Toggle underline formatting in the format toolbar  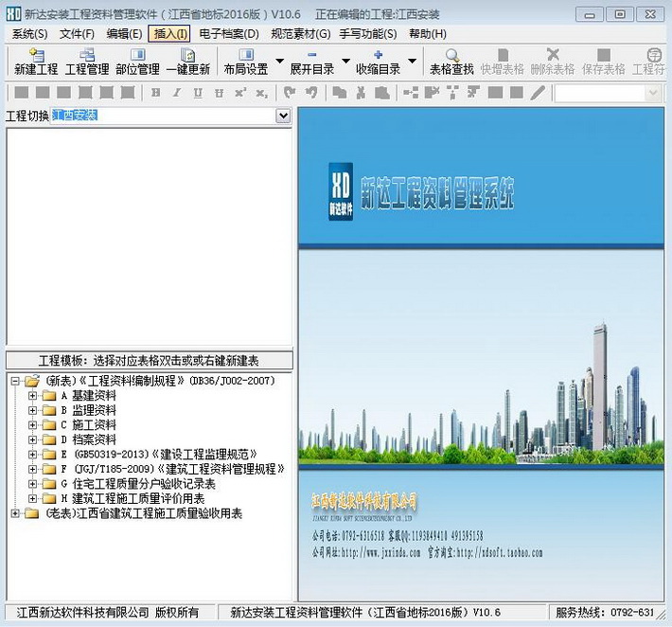click(x=198, y=93)
